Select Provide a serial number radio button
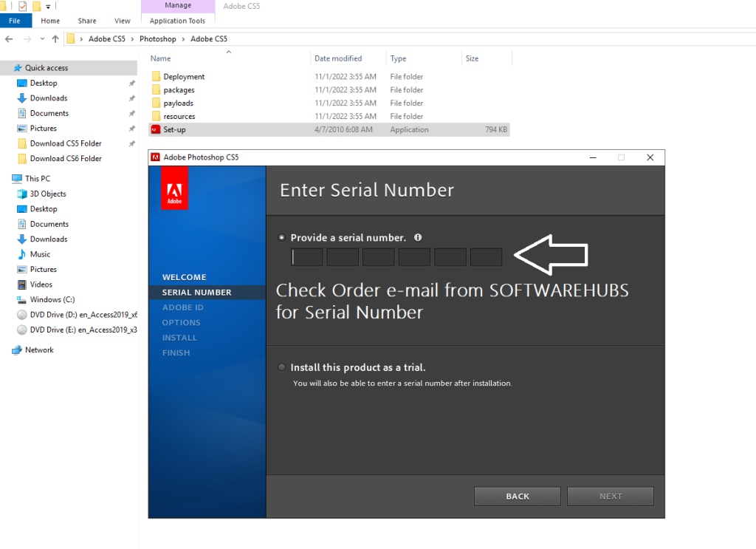Viewport: 756px width, 549px height. [x=281, y=237]
